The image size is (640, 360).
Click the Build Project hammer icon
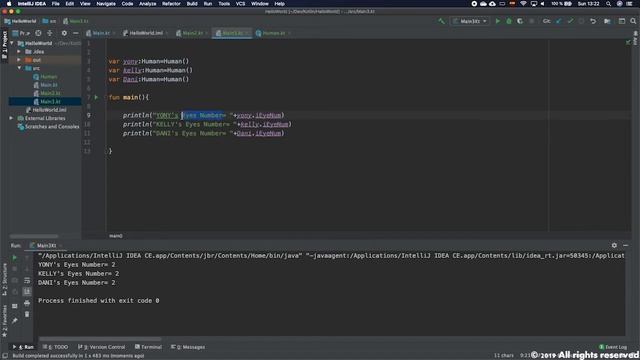point(441,21)
